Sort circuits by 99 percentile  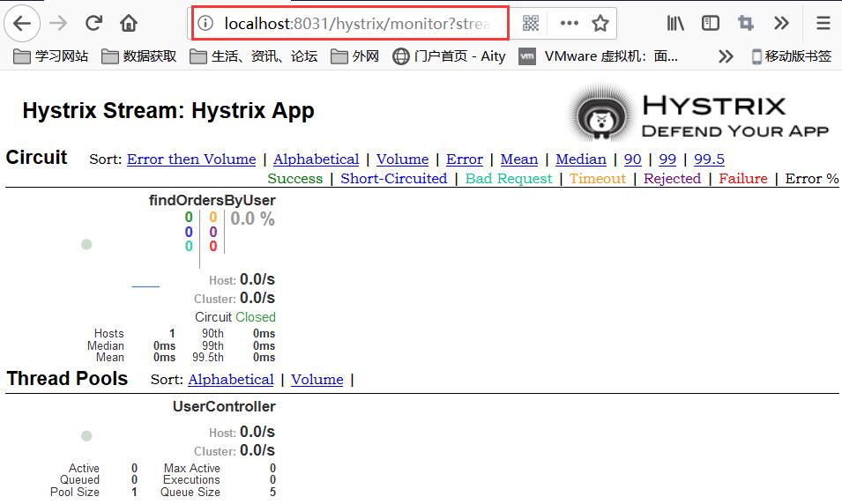click(x=667, y=159)
